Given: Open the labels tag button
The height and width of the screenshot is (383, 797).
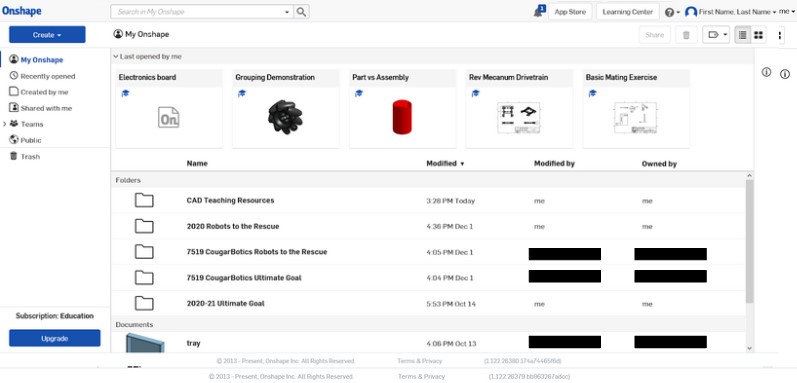Looking at the screenshot, I should (713, 35).
